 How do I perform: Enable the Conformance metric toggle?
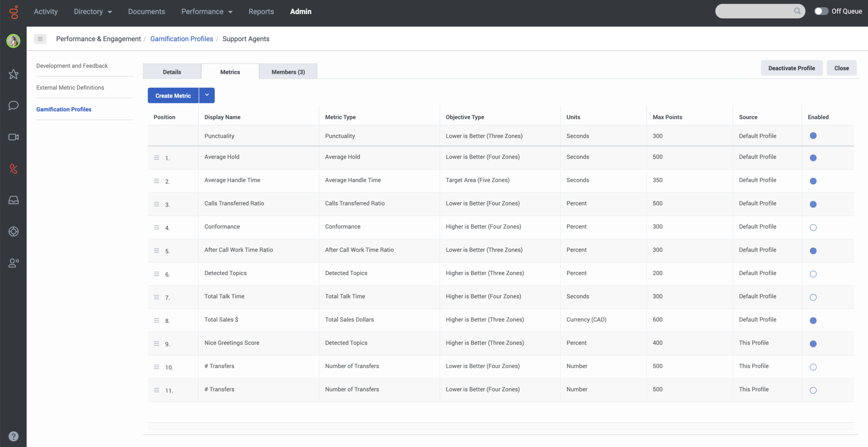click(813, 227)
